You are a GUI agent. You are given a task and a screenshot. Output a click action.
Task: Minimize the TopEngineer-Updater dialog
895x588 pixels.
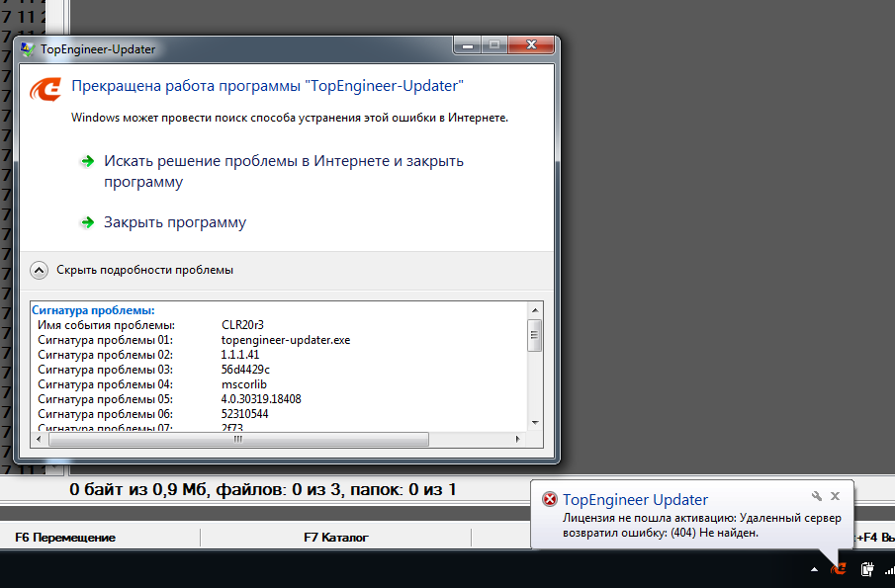click(x=468, y=45)
